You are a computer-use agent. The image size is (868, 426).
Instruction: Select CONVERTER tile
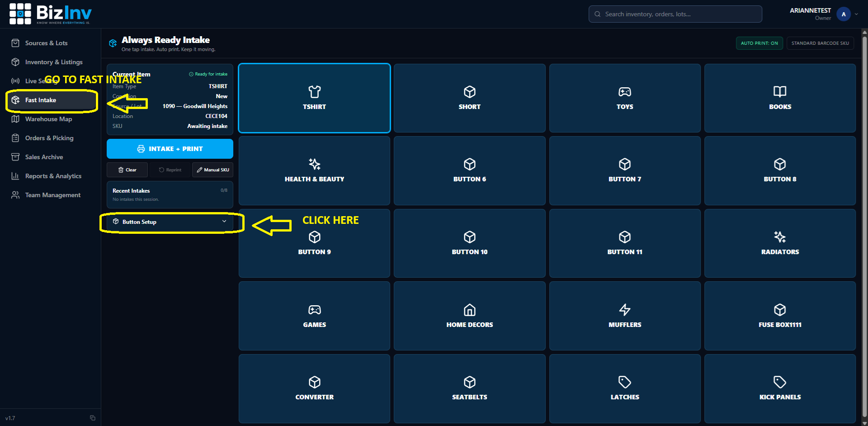pos(314,388)
